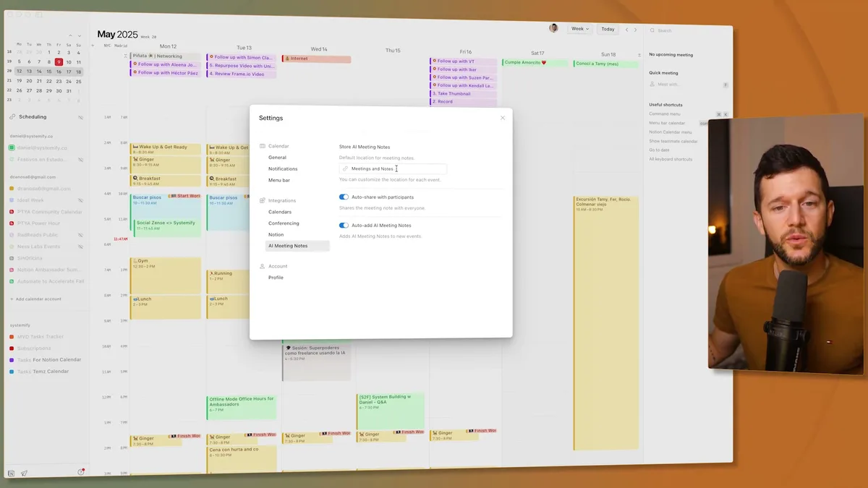This screenshot has width=868, height=488.
Task: Click the person icon in the Meet with field
Action: pyautogui.click(x=652, y=85)
